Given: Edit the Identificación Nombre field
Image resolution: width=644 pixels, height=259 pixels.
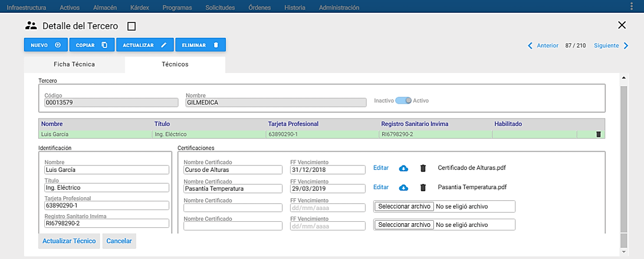Looking at the screenshot, I should tap(106, 170).
